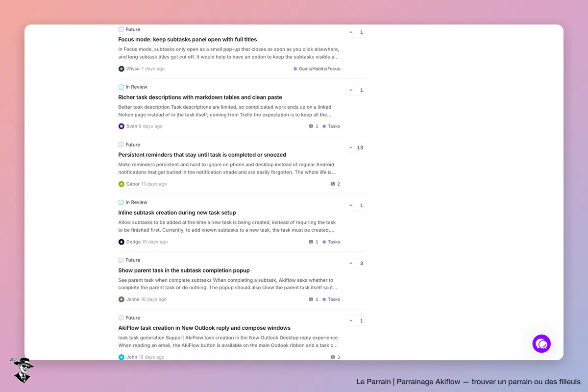588x392 pixels.
Task: Select the Tasks tag on Sven's post
Action: pos(331,126)
